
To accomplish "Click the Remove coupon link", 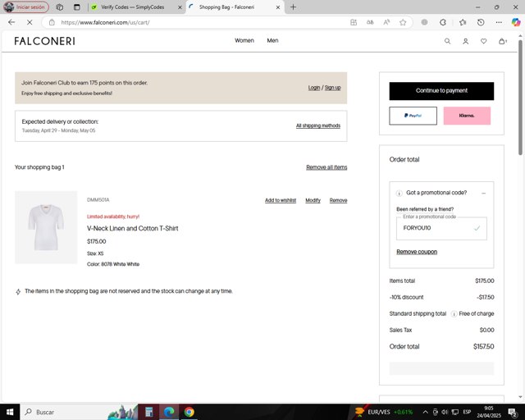I will [417, 252].
